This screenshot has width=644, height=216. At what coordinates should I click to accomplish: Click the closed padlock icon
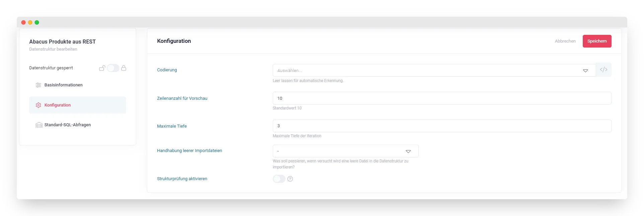tap(124, 68)
